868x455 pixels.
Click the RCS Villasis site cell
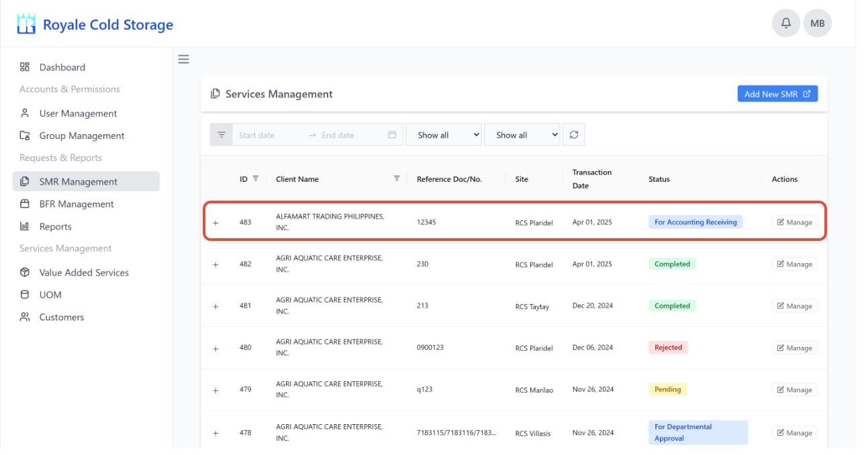[x=533, y=434]
